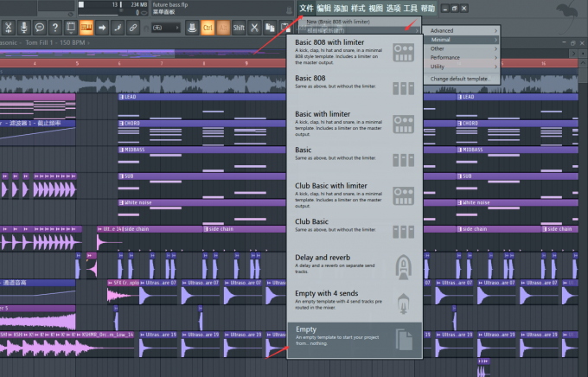The height and width of the screenshot is (377, 588).
Task: Select Basic 808 with limiter template
Action: point(355,53)
